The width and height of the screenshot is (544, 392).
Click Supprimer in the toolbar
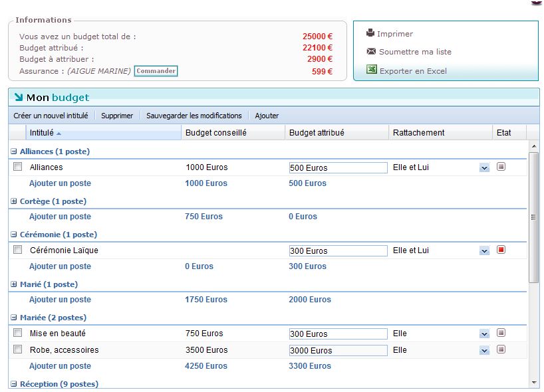(x=117, y=116)
